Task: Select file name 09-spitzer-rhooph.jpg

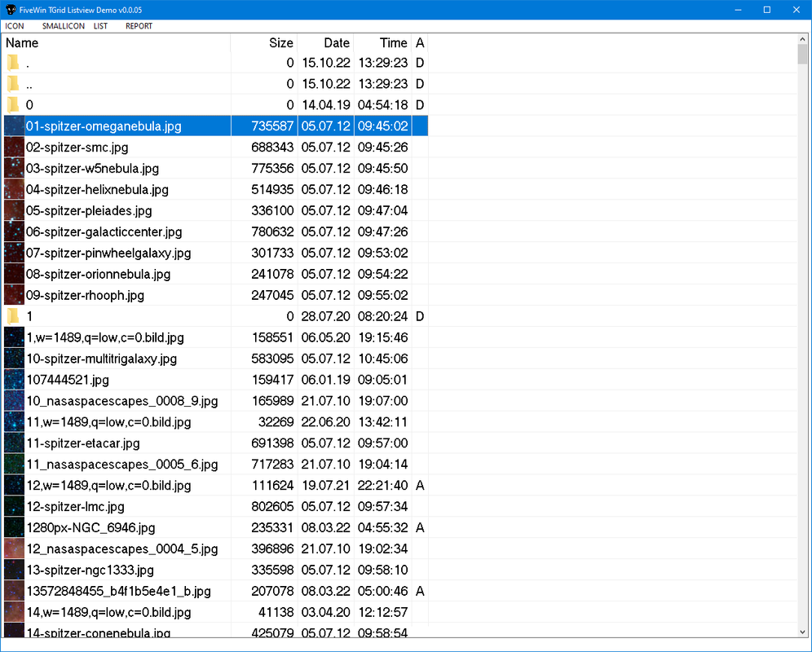Action: point(85,295)
